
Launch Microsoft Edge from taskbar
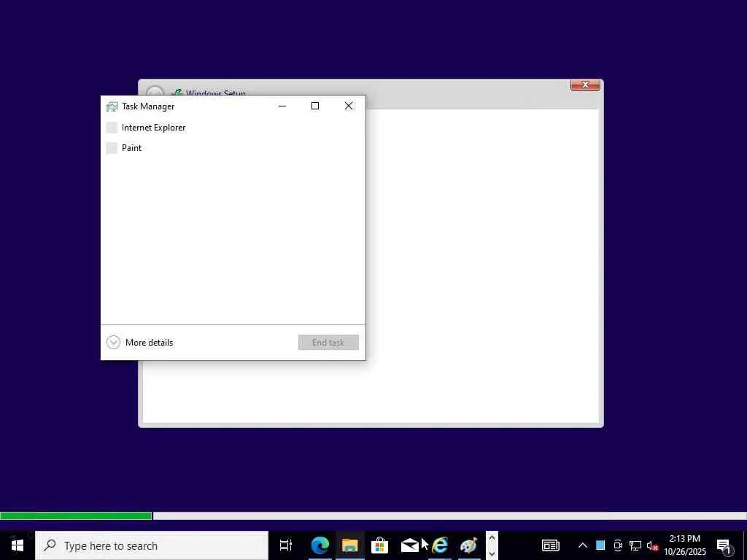[x=320, y=545]
